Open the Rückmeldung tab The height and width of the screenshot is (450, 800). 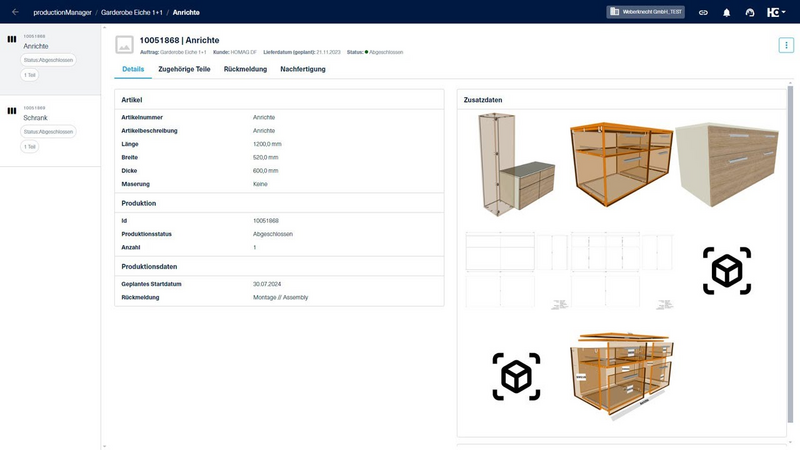(246, 69)
